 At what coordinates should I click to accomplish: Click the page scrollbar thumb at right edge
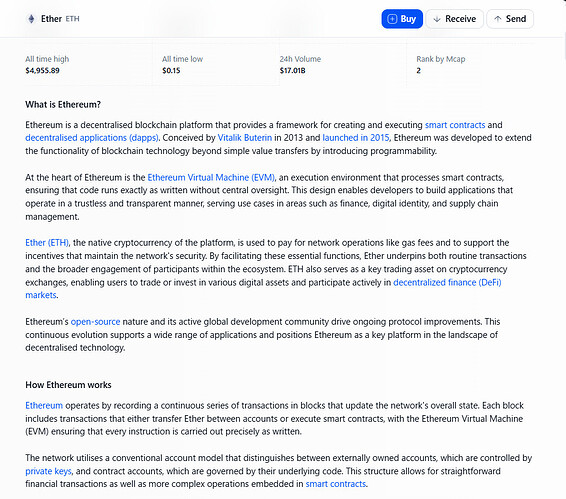coord(564,45)
